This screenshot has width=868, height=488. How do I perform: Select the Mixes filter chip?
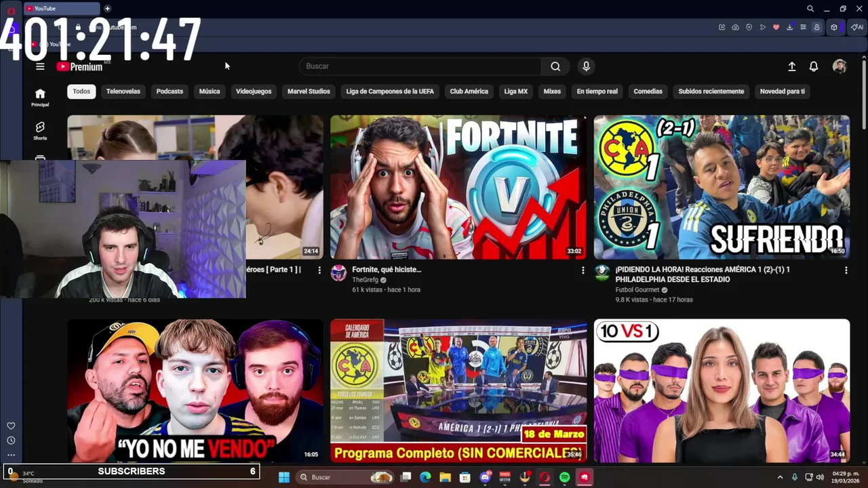552,91
